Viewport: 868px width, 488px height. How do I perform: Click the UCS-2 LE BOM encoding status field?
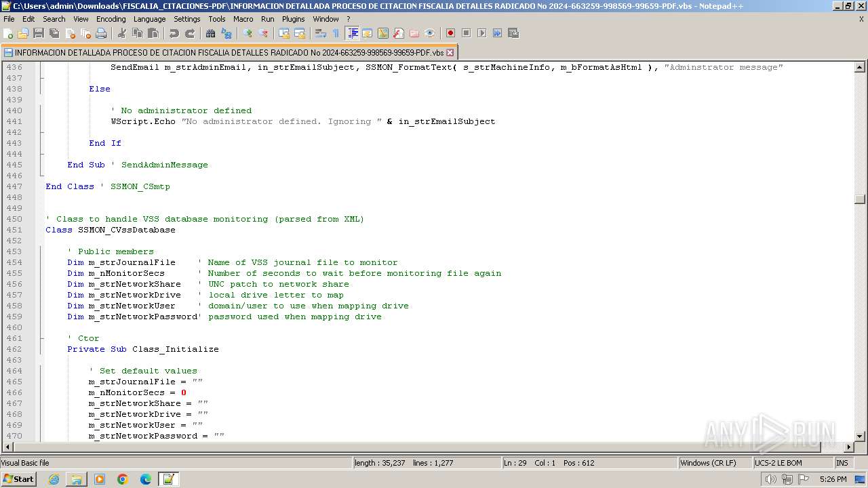792,463
